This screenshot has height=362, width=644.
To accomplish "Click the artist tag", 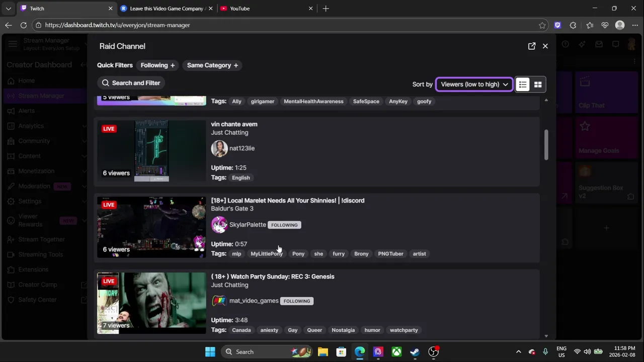I will pos(420,254).
